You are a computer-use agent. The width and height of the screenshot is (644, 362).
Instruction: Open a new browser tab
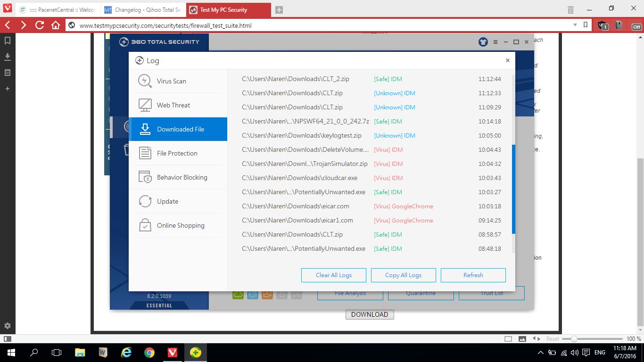click(x=279, y=9)
